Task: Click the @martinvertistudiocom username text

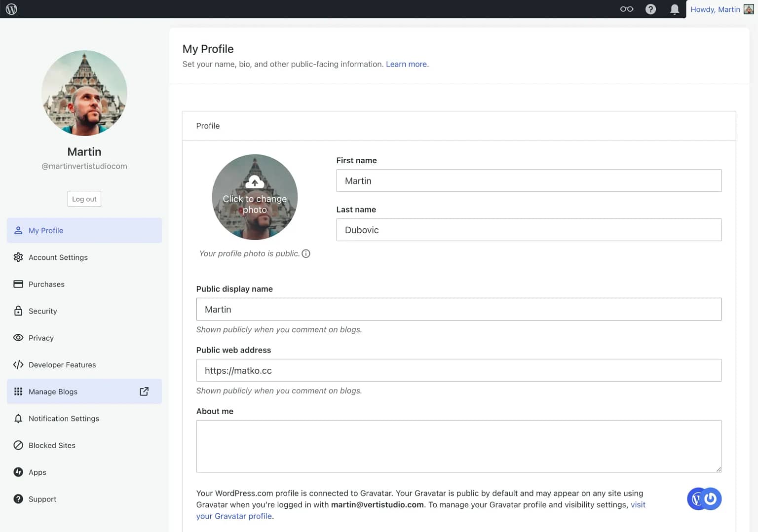Action: tap(84, 166)
